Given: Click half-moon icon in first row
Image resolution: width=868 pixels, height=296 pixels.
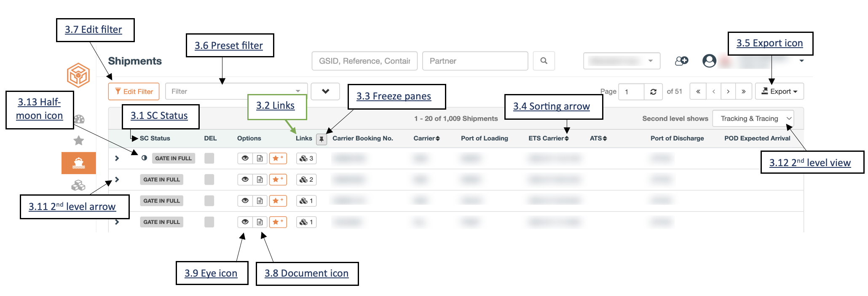Looking at the screenshot, I should (x=144, y=158).
